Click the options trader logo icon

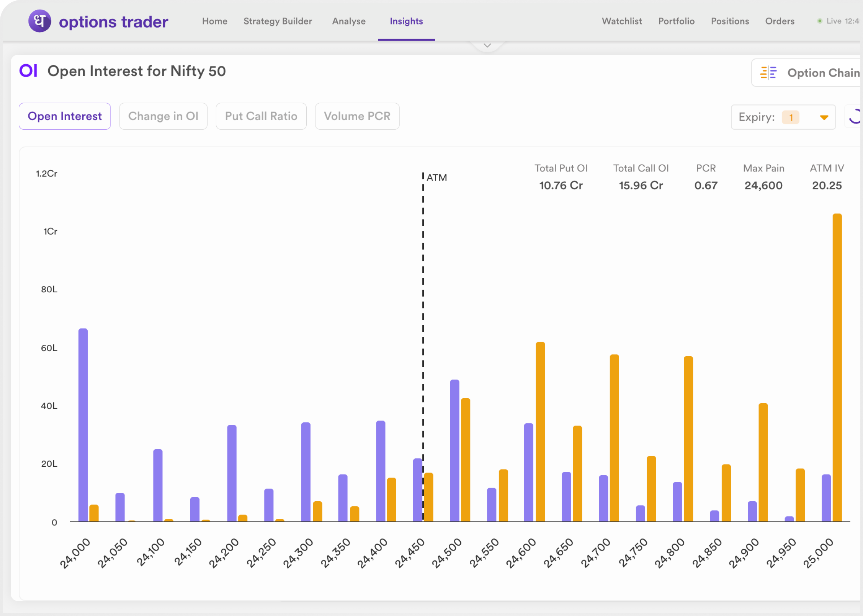pos(39,21)
